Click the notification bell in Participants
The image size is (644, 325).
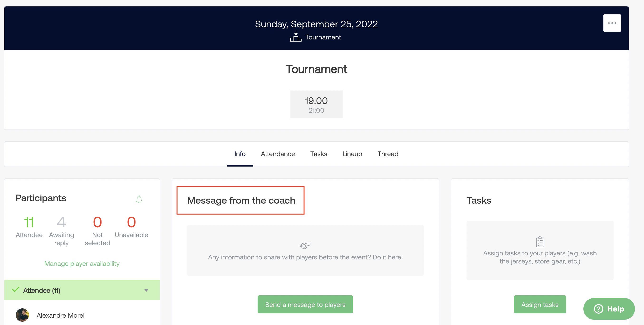click(x=139, y=199)
